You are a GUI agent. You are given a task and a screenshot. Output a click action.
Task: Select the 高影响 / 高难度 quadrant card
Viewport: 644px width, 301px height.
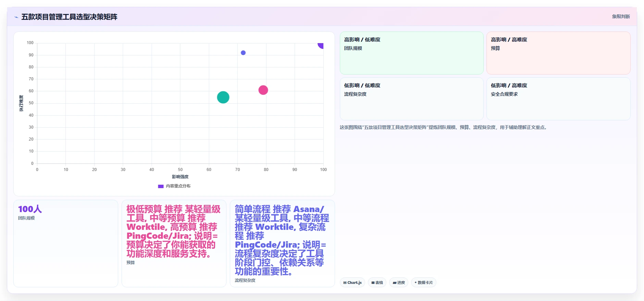[558, 53]
